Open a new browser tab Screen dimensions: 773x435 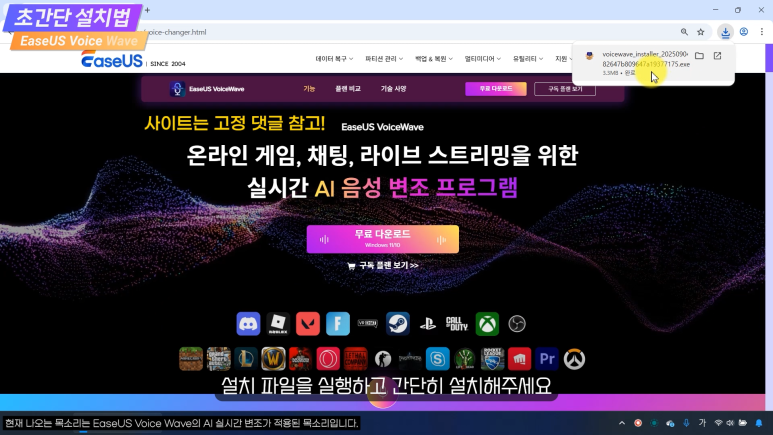point(147,10)
